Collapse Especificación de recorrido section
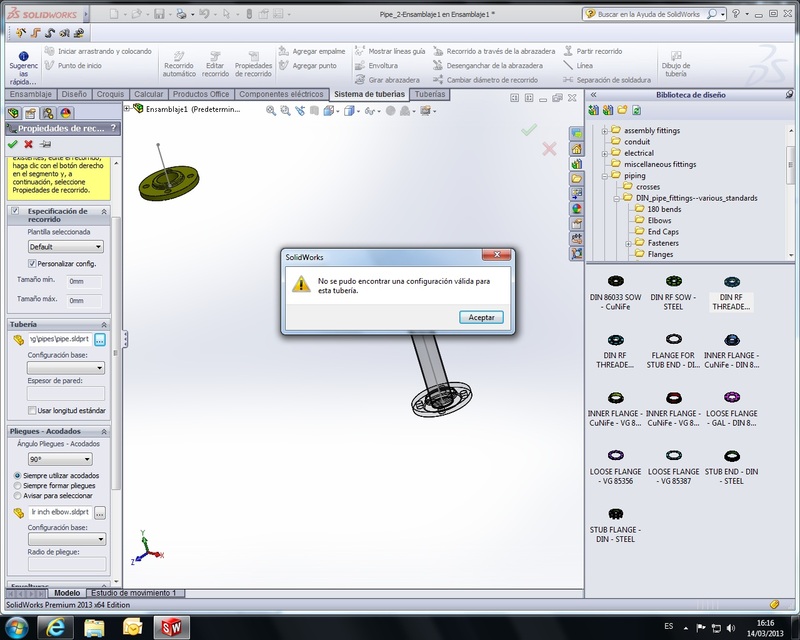The width and height of the screenshot is (800, 640). (104, 211)
